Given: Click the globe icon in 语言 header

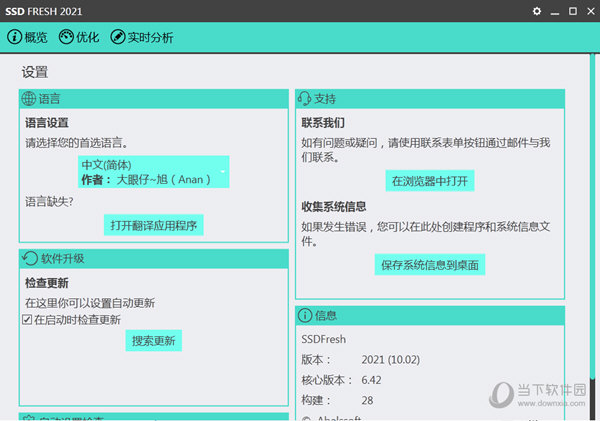Looking at the screenshot, I should (29, 98).
